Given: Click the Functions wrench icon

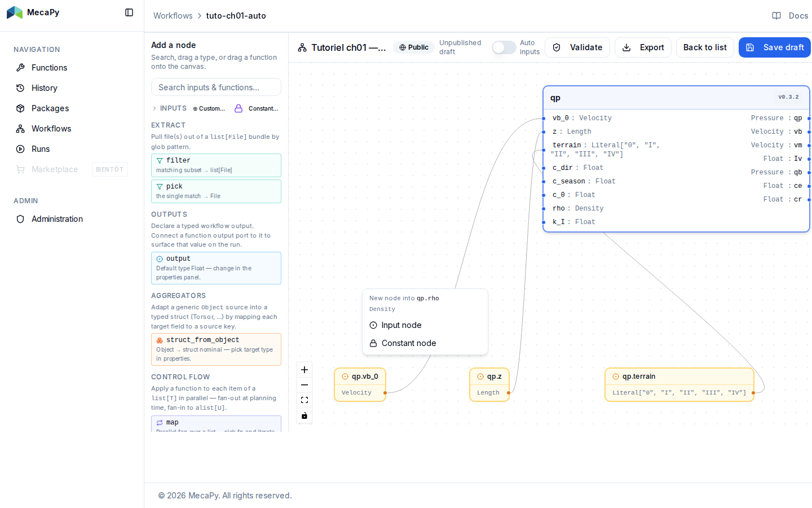Looking at the screenshot, I should (20, 68).
